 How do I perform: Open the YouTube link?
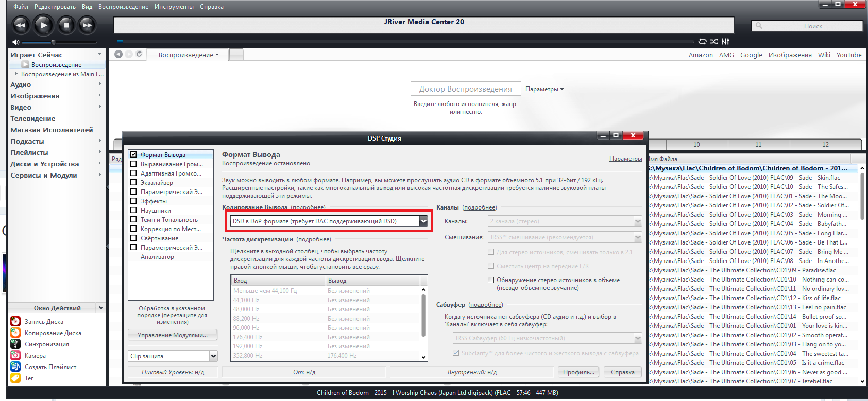coord(849,55)
